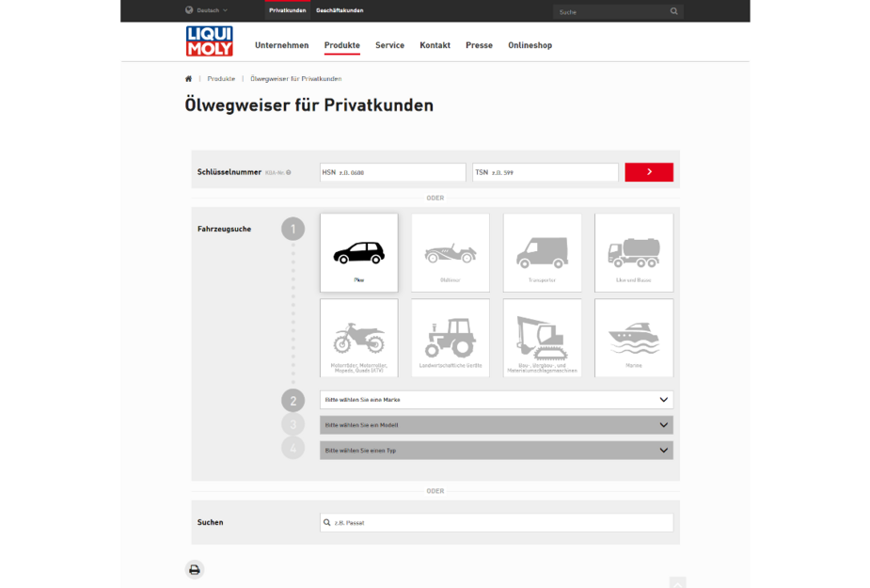Viewport: 870px width, 588px height.
Task: Click the home icon in breadcrumb
Action: coord(189,79)
